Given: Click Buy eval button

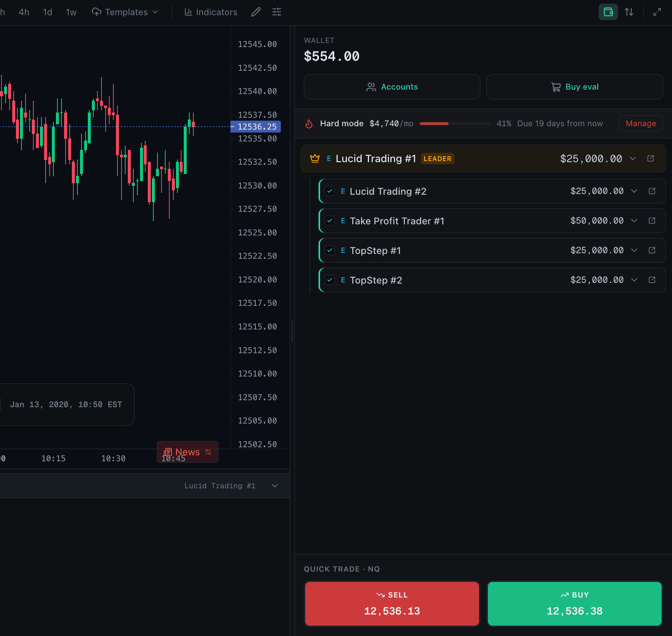Looking at the screenshot, I should click(575, 87).
